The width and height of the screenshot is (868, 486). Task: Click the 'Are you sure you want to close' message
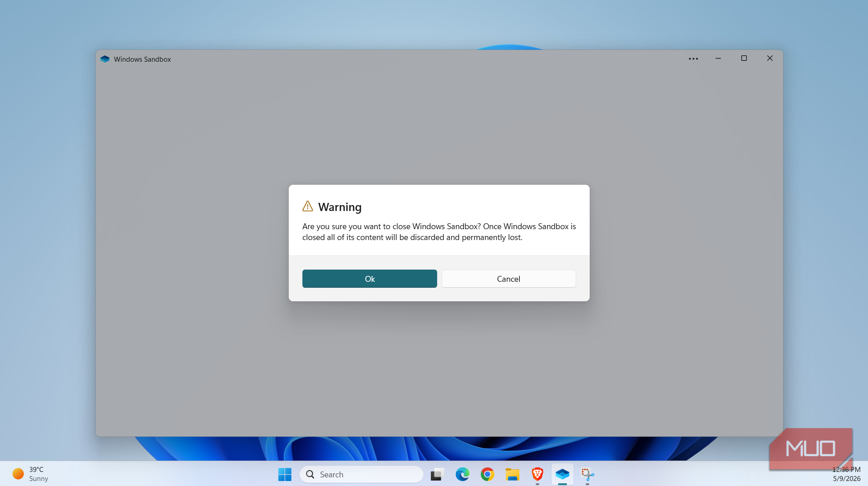coord(439,231)
